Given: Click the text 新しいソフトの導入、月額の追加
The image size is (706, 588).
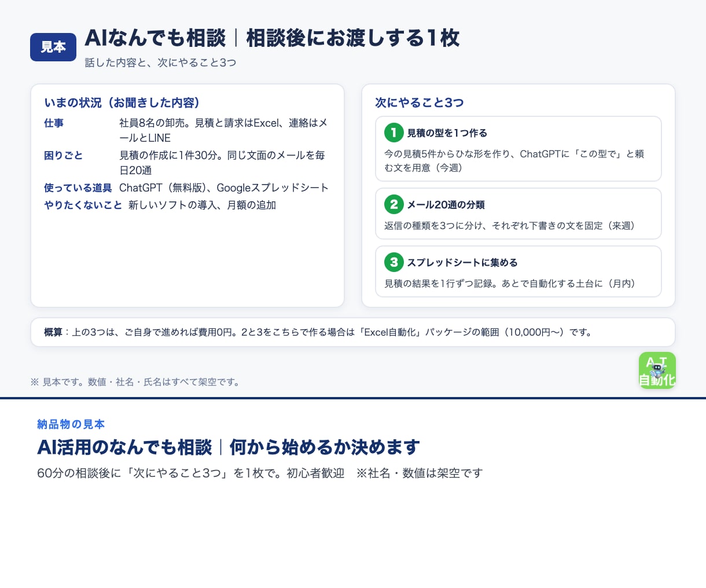Looking at the screenshot, I should point(202,205).
